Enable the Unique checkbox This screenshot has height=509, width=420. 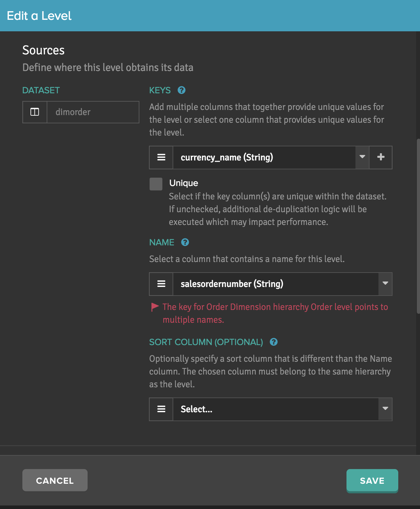pos(156,184)
